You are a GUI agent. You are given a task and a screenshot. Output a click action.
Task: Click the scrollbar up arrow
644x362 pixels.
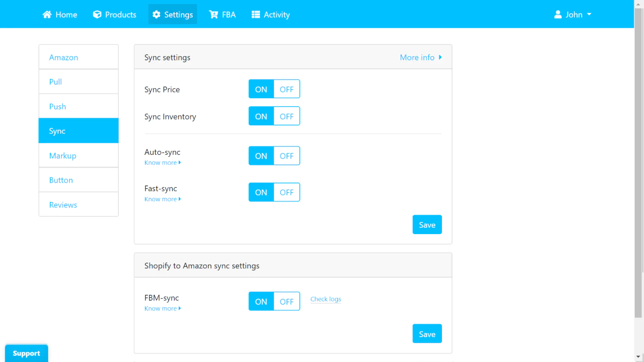point(638,4)
